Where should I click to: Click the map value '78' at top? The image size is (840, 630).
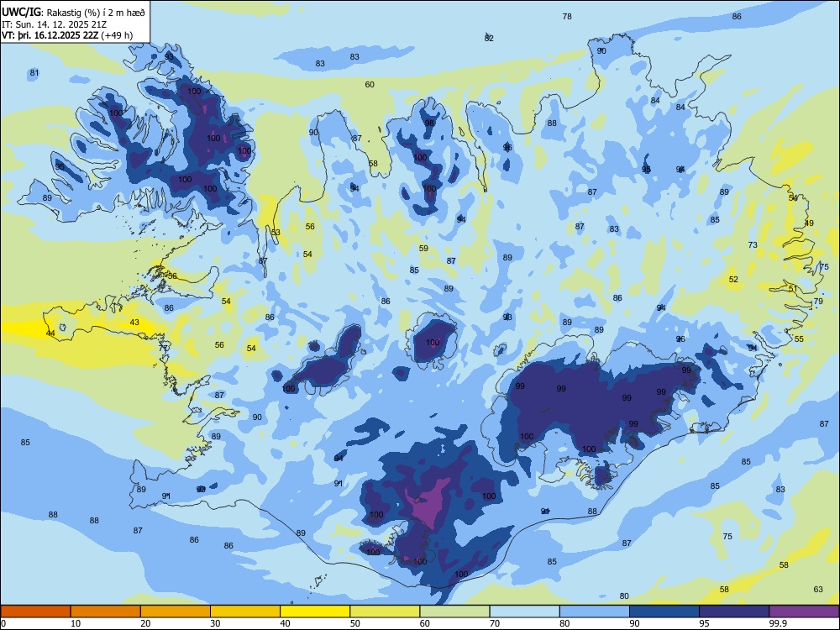(567, 17)
